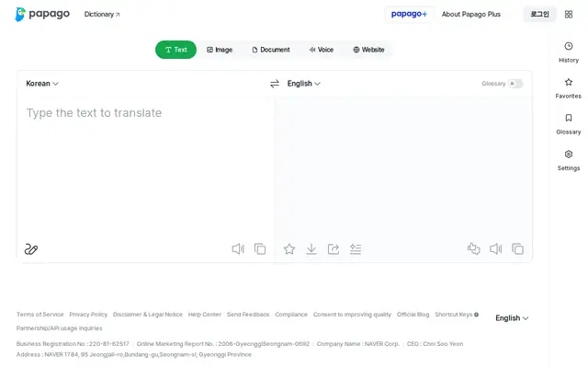Switch to the Voice tab
588x368 pixels.
(x=322, y=50)
